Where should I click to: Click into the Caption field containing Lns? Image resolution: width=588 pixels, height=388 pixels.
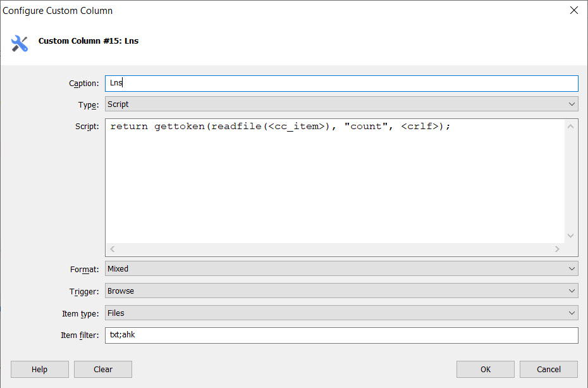click(341, 84)
